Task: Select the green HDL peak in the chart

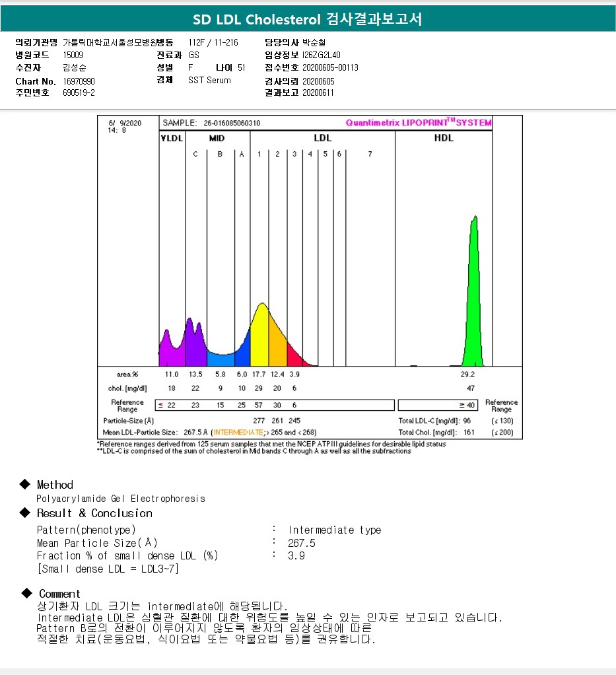Action: click(x=473, y=304)
